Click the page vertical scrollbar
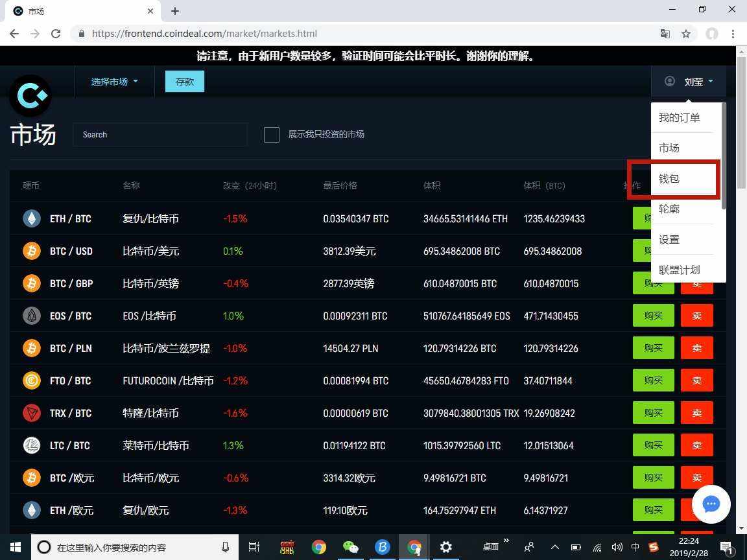Image resolution: width=747 pixels, height=560 pixels. (x=741, y=124)
